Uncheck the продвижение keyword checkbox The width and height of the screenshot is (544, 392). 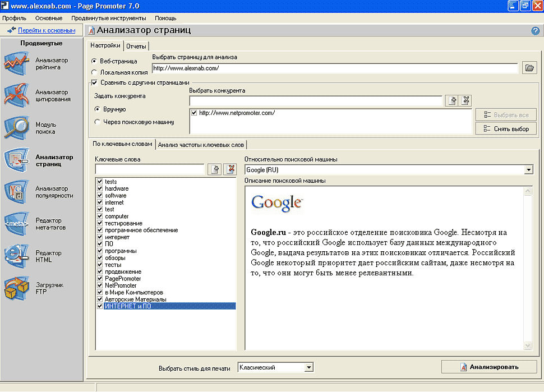click(100, 271)
